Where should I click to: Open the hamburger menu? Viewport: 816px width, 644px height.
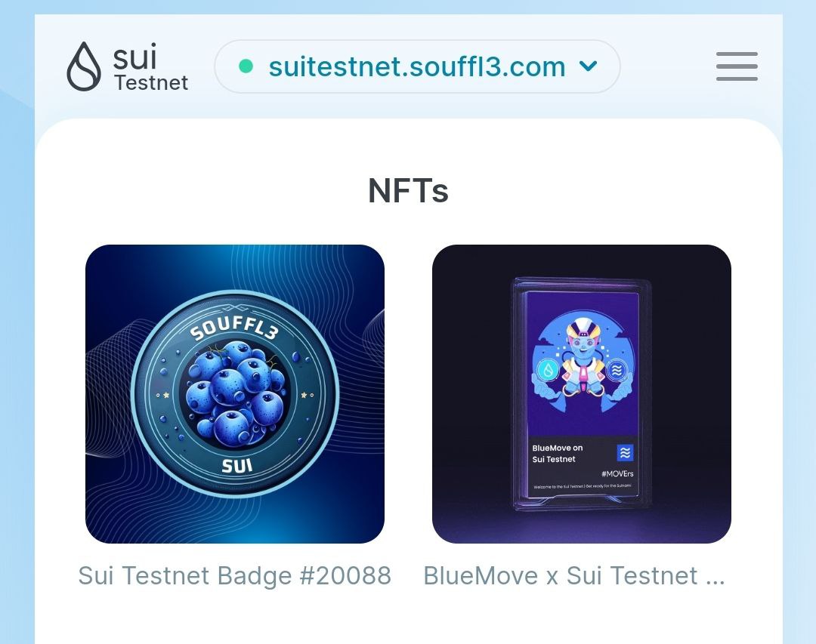tap(737, 66)
